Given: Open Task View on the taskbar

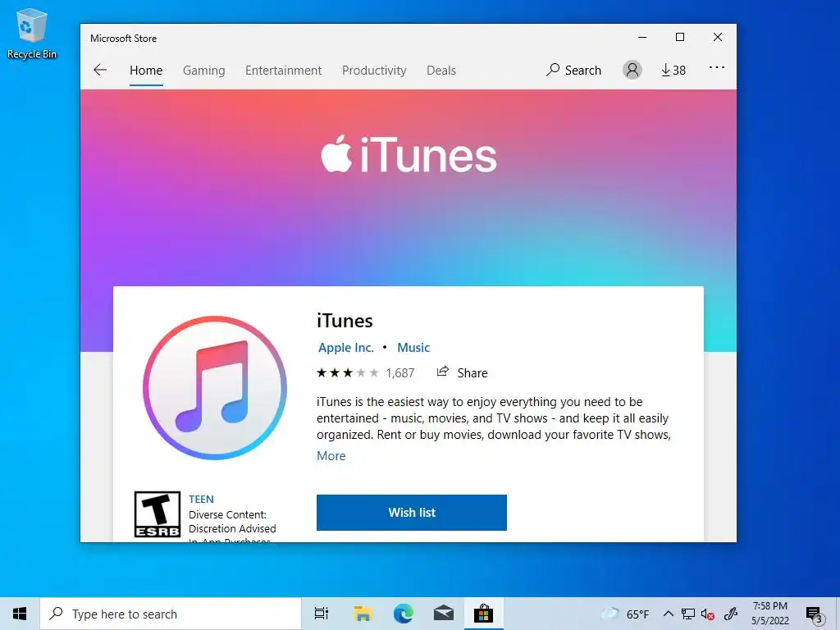Looking at the screenshot, I should (322, 614).
